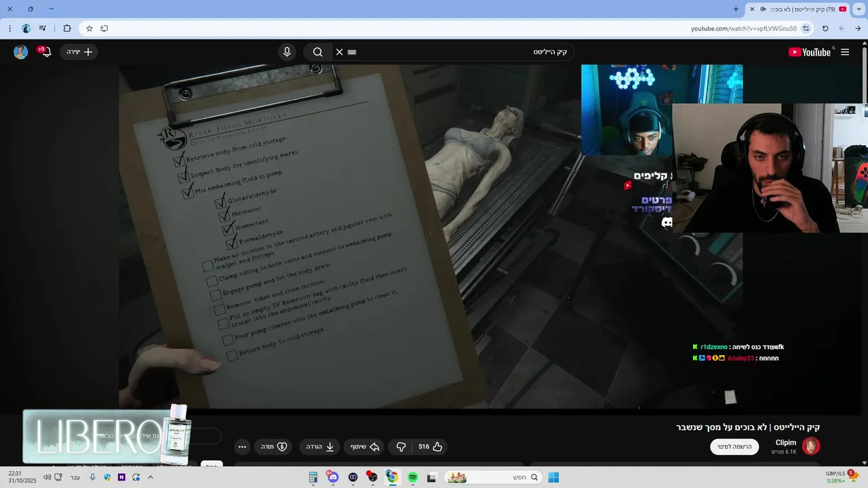
Task: Open YouTube notifications bell
Action: [x=45, y=52]
